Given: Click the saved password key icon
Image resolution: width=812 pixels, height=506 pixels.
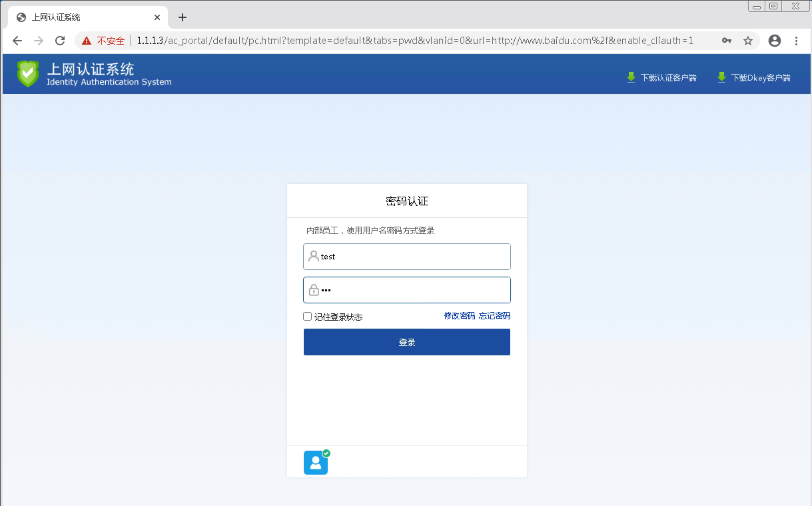Looking at the screenshot, I should (x=727, y=41).
